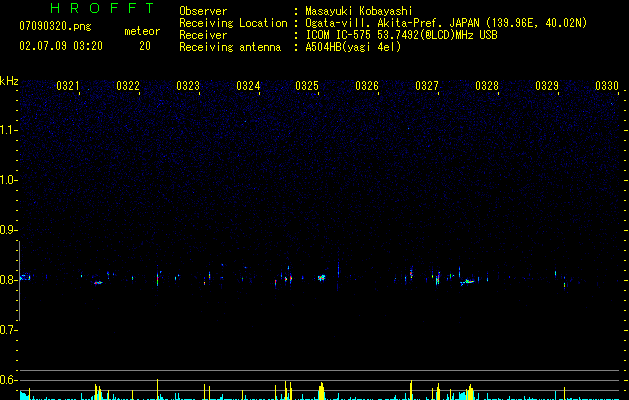The width and height of the screenshot is (629, 400).
Task: Click time marker 0328
Action: 487,86
